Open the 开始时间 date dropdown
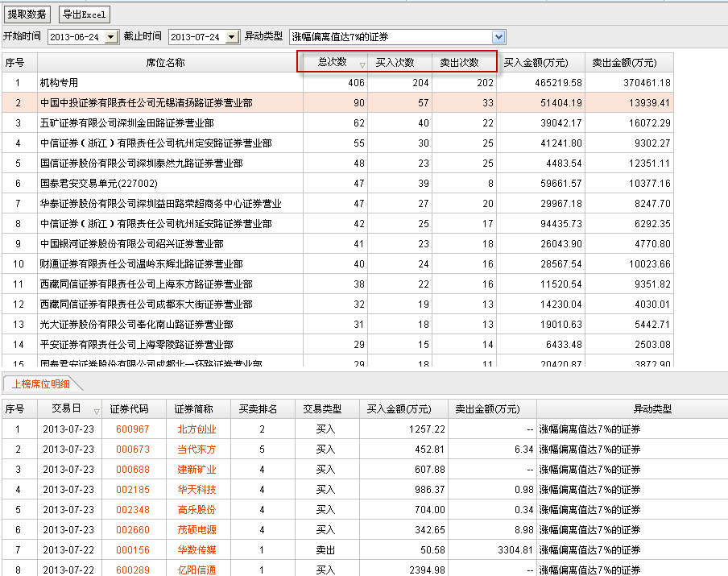Screen dimensions: 728x576 click(x=111, y=37)
